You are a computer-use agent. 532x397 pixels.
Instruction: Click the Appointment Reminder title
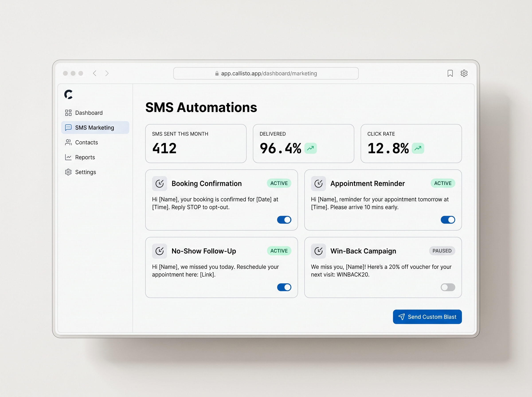pos(367,183)
